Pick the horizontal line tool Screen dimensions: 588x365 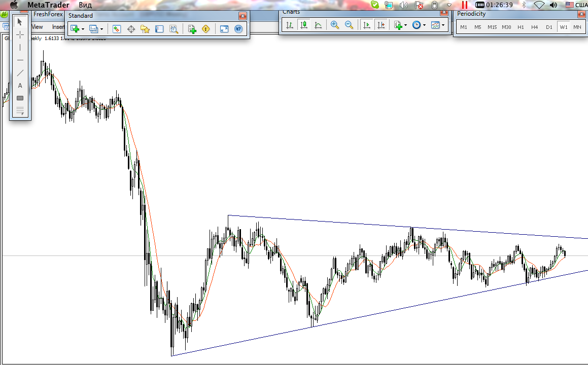pos(20,60)
